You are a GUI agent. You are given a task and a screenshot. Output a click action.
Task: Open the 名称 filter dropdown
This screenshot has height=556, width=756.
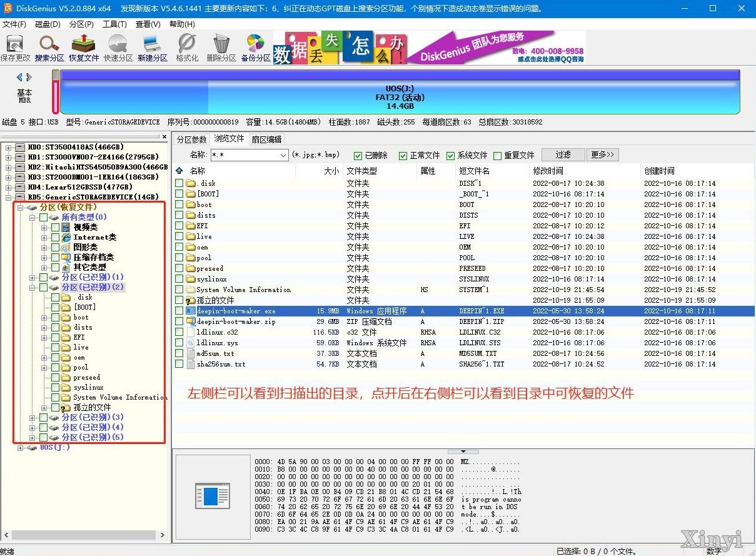[283, 156]
